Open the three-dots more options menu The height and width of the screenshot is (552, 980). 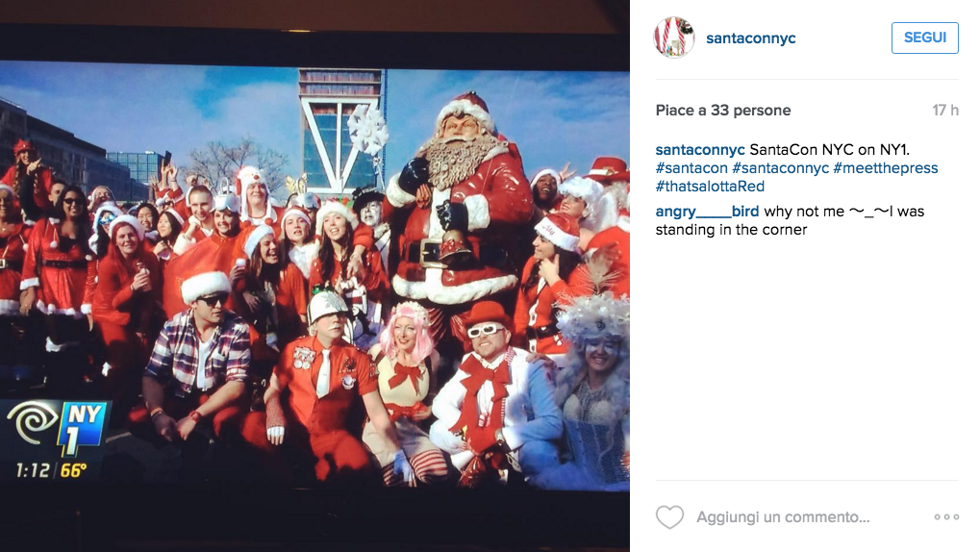point(946,517)
